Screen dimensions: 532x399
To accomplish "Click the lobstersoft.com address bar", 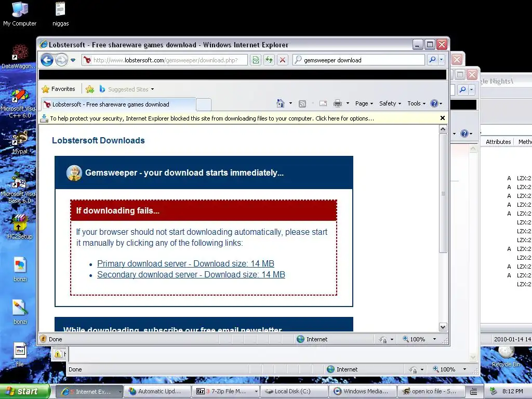I will pyautogui.click(x=165, y=60).
